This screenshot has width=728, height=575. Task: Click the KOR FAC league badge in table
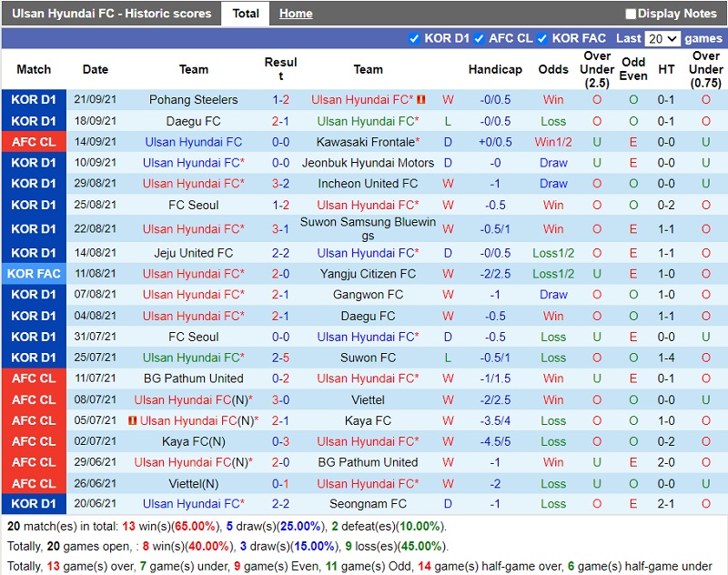coord(34,274)
